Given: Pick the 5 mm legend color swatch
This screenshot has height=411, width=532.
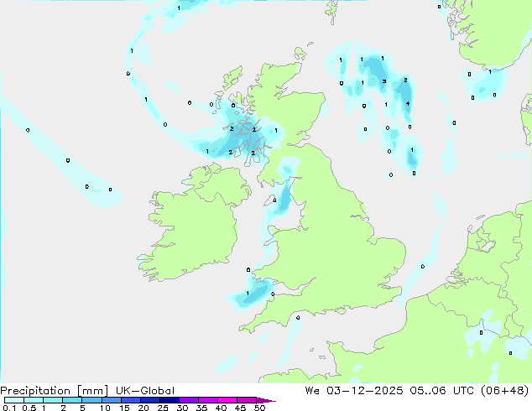Looking at the screenshot, I should [x=92, y=401].
